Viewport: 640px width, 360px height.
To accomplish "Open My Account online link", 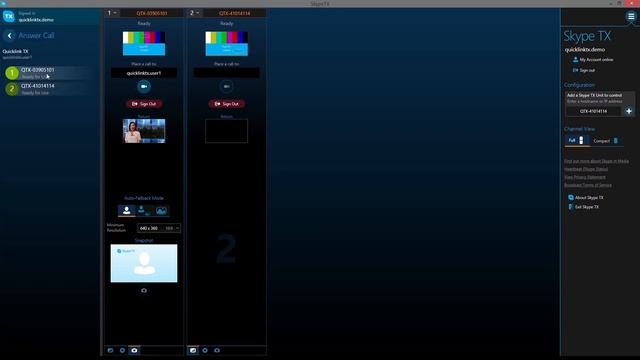I will tap(593, 60).
